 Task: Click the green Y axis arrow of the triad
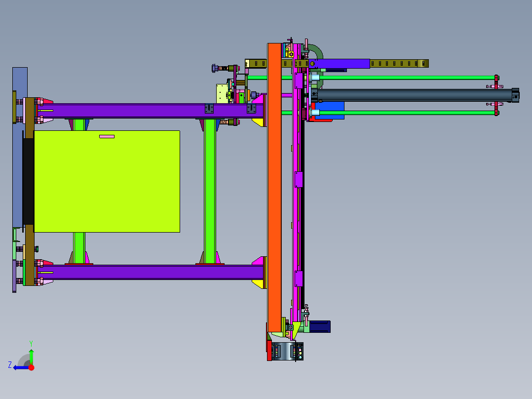pyautogui.click(x=31, y=357)
